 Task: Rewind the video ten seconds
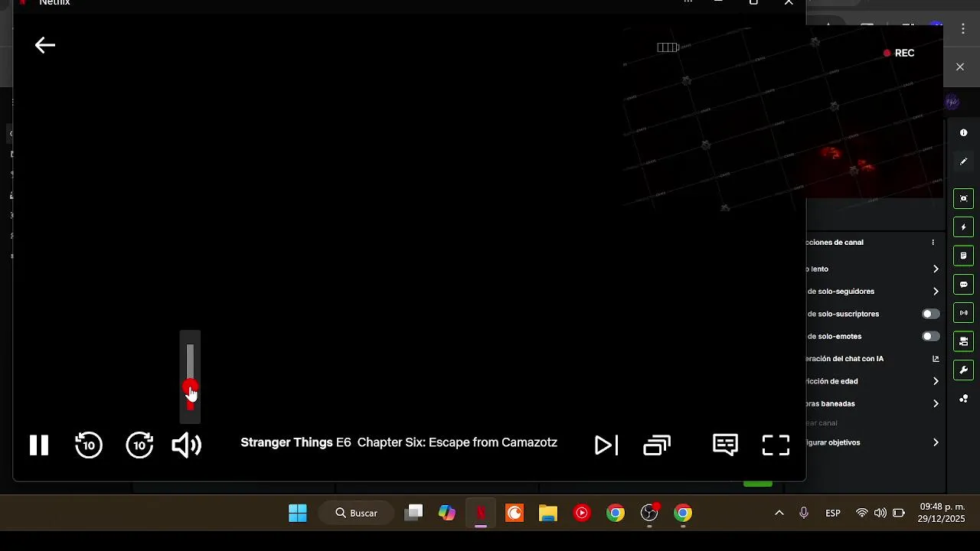[x=89, y=445]
